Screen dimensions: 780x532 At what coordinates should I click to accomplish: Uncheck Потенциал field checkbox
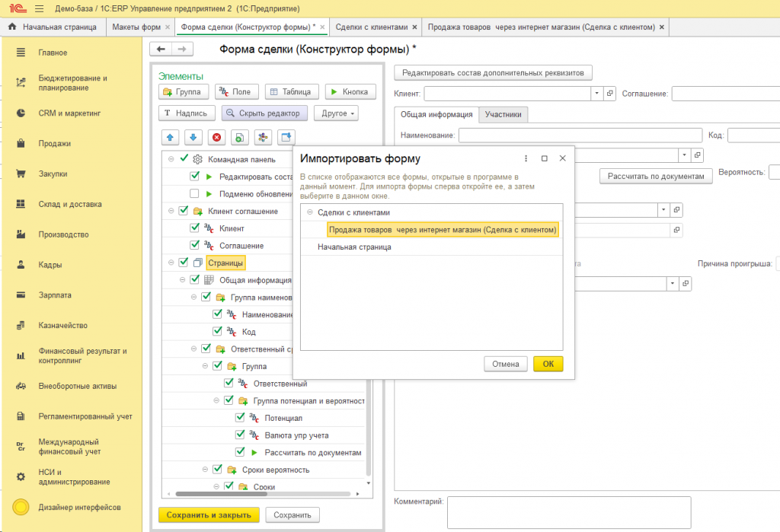tap(240, 417)
